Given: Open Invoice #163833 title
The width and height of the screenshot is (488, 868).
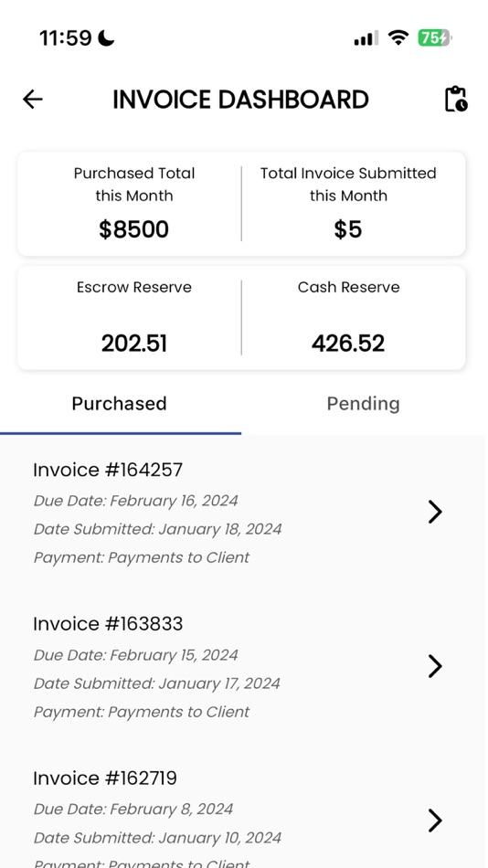Looking at the screenshot, I should tap(108, 624).
